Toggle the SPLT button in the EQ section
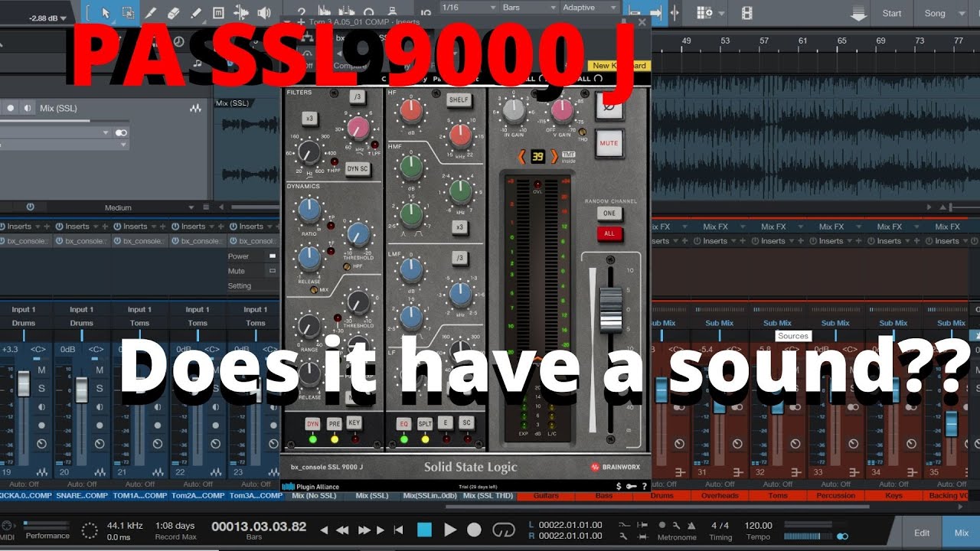Image resolution: width=980 pixels, height=551 pixels. pyautogui.click(x=425, y=423)
